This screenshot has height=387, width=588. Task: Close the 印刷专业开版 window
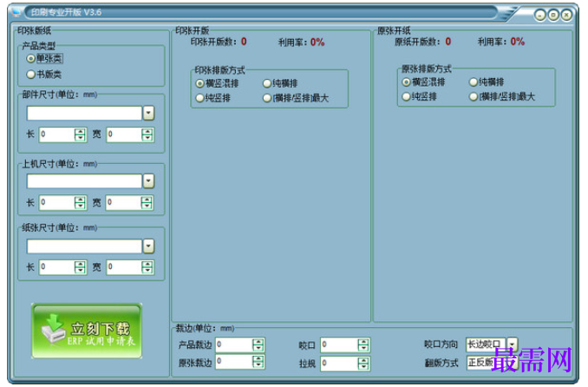pos(566,15)
